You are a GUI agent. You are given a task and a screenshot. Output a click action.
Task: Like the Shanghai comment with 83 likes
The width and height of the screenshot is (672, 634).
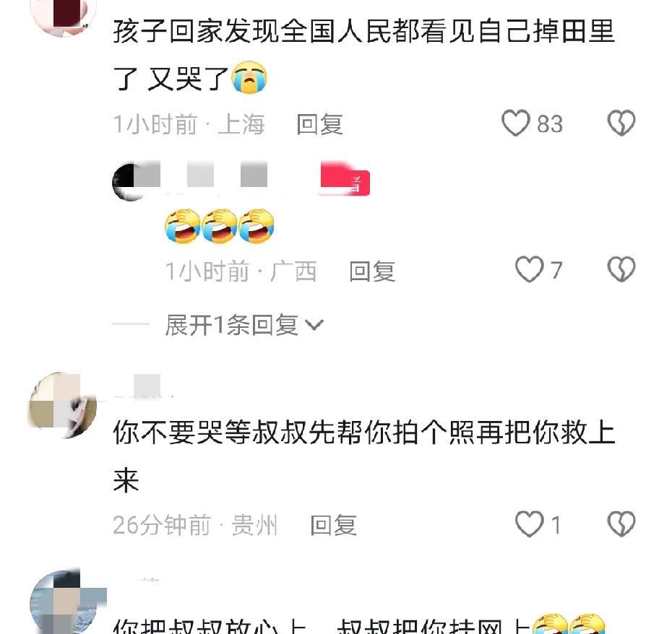click(516, 123)
